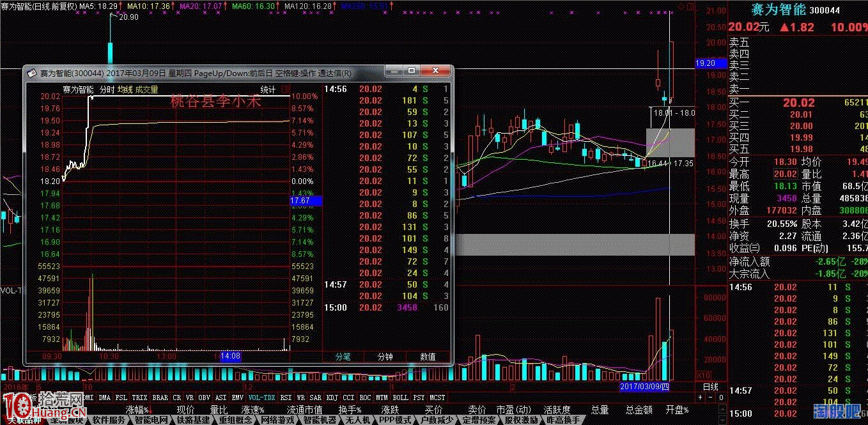Viewport: 868px width, 425px height.
Task: Select the MTM indicator tab
Action: point(383,398)
